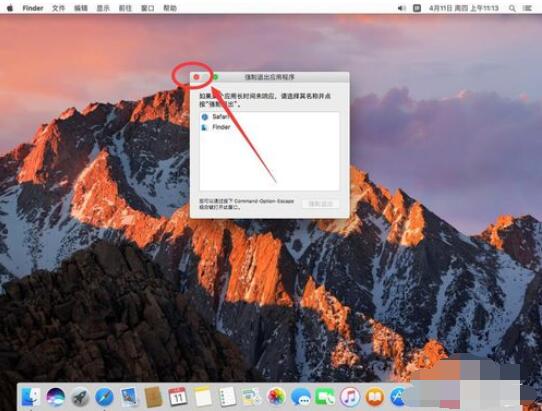Open the 前往 menu
The image size is (542, 411).
pyautogui.click(x=125, y=8)
